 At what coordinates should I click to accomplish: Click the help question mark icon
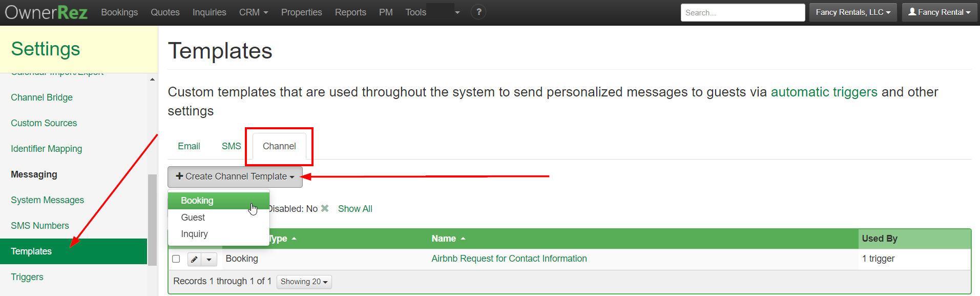click(478, 12)
